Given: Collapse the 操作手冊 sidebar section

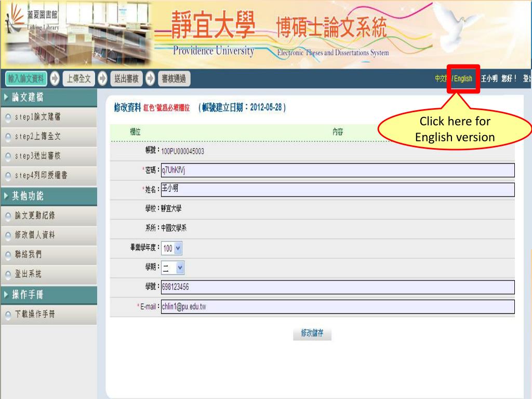Looking at the screenshot, I should pyautogui.click(x=49, y=295).
